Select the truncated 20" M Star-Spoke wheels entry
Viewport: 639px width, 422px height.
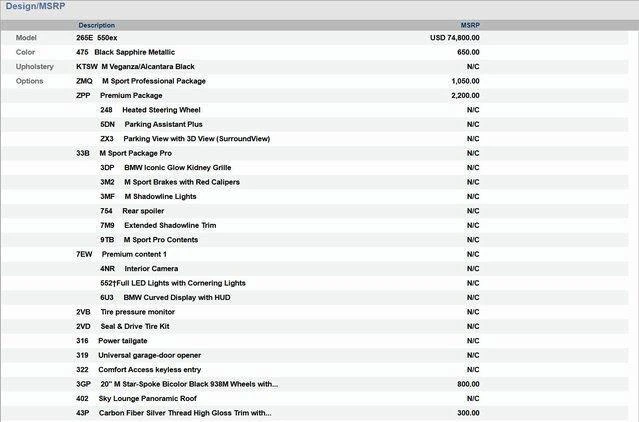point(188,384)
